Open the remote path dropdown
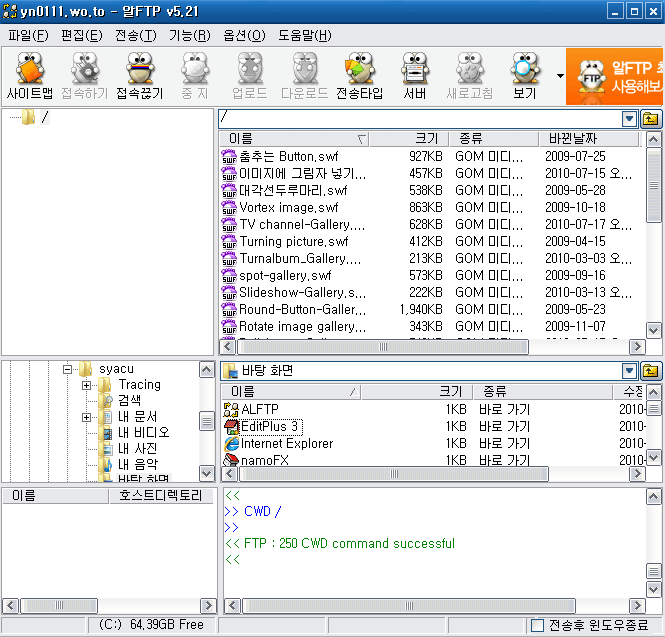 point(629,119)
